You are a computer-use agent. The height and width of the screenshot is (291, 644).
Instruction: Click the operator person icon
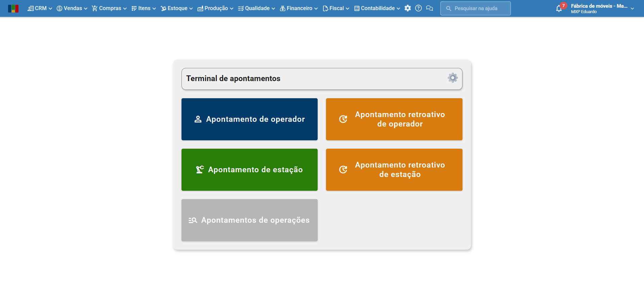[198, 119]
